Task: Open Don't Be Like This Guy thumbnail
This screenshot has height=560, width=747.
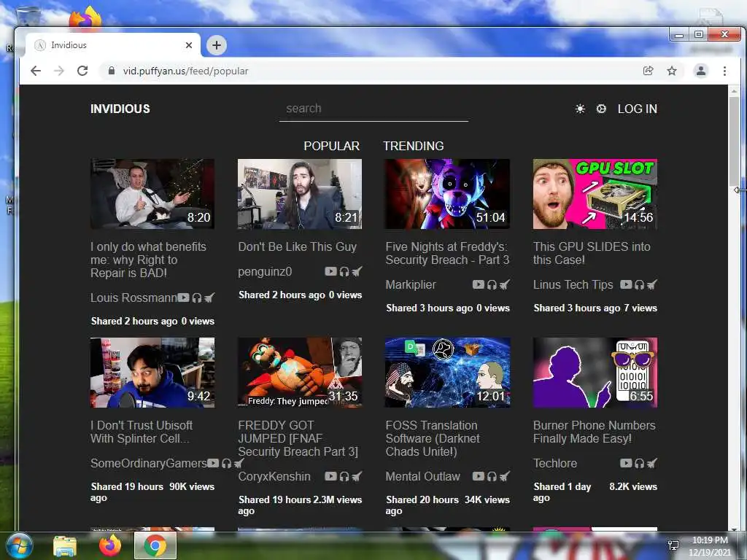Action: click(300, 194)
